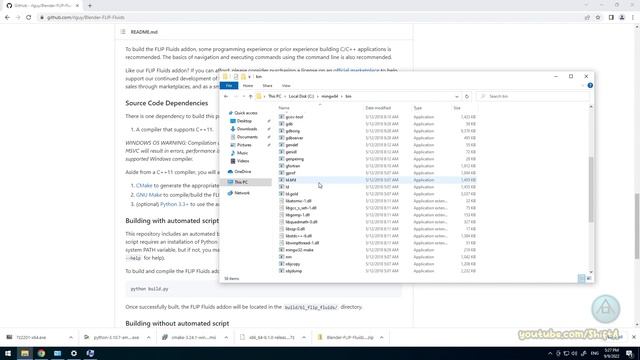Screen dimensions: 640x360
Task: Open the View ribbon tab
Action: [286, 86]
